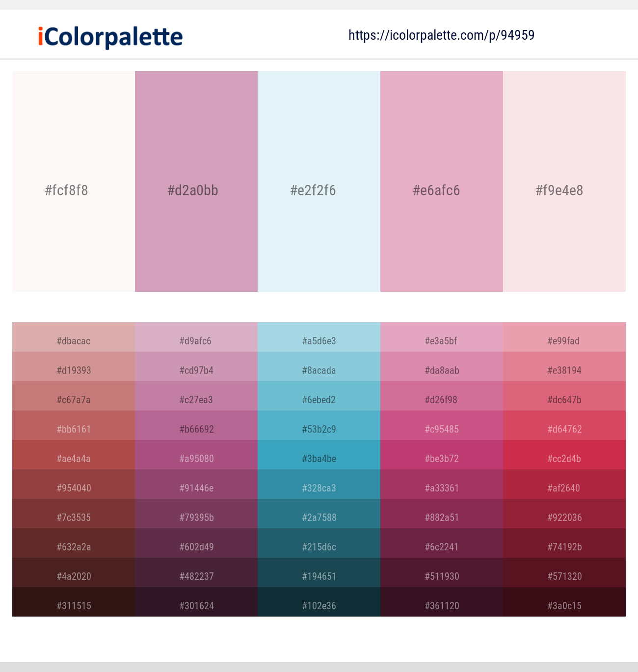Click the #954040 brown-red swatch
This screenshot has height=672, width=638.
(73, 488)
